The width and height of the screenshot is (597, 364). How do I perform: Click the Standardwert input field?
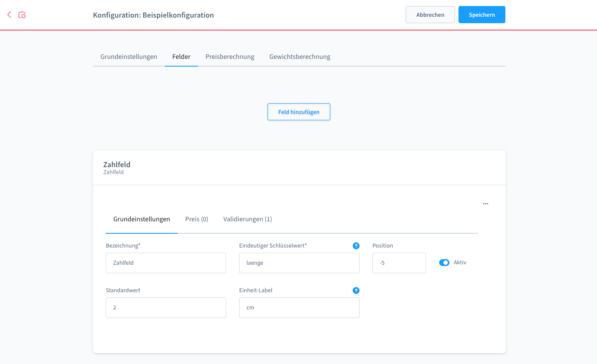166,308
